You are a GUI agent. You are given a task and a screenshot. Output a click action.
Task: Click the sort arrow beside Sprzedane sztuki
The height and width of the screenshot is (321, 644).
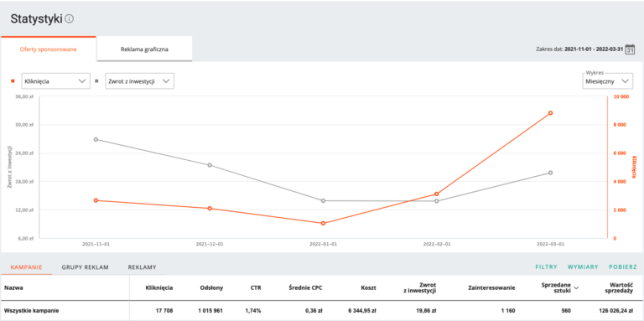pos(576,288)
